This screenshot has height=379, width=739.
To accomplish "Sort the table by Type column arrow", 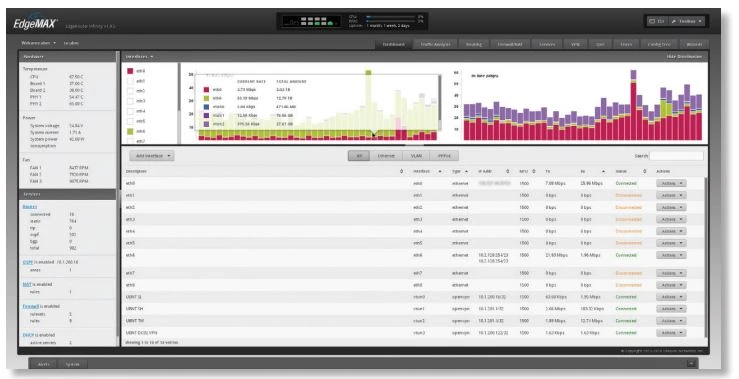I will tap(466, 171).
